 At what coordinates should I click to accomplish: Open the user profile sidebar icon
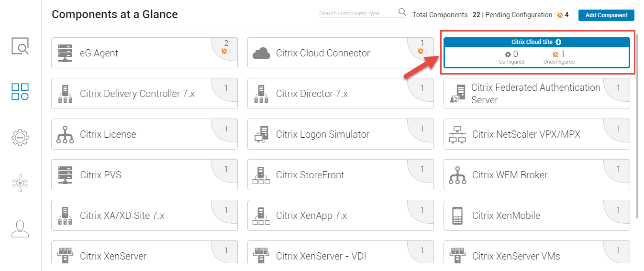click(x=20, y=228)
